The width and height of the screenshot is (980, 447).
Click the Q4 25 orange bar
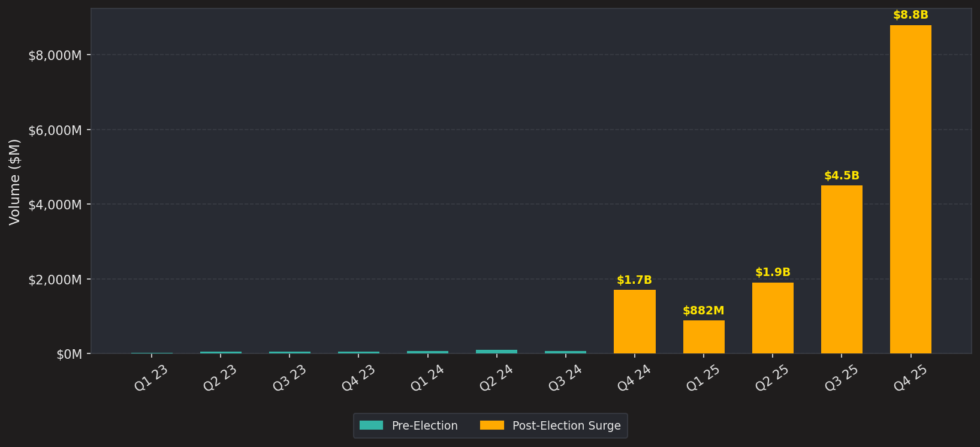pyautogui.click(x=910, y=189)
